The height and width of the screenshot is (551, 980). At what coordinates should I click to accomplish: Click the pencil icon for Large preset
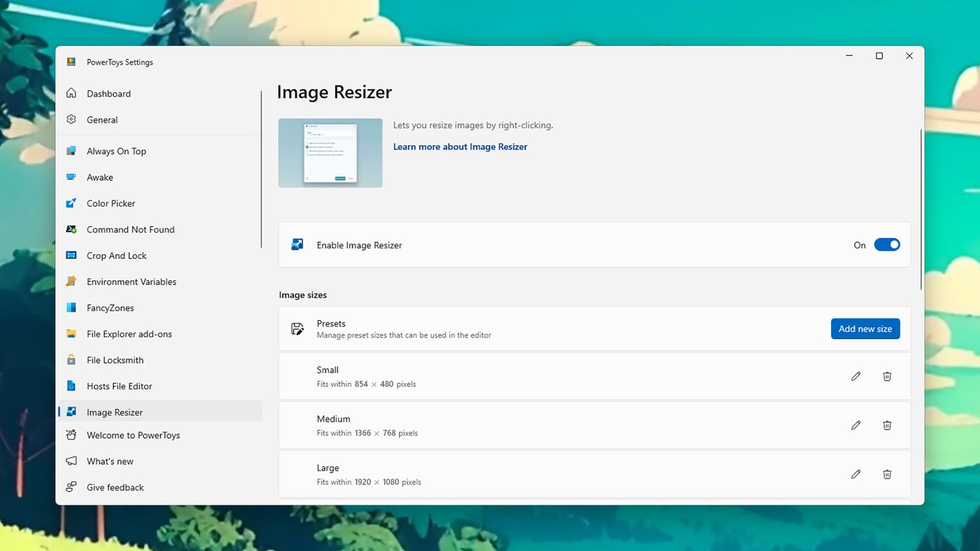coord(856,474)
